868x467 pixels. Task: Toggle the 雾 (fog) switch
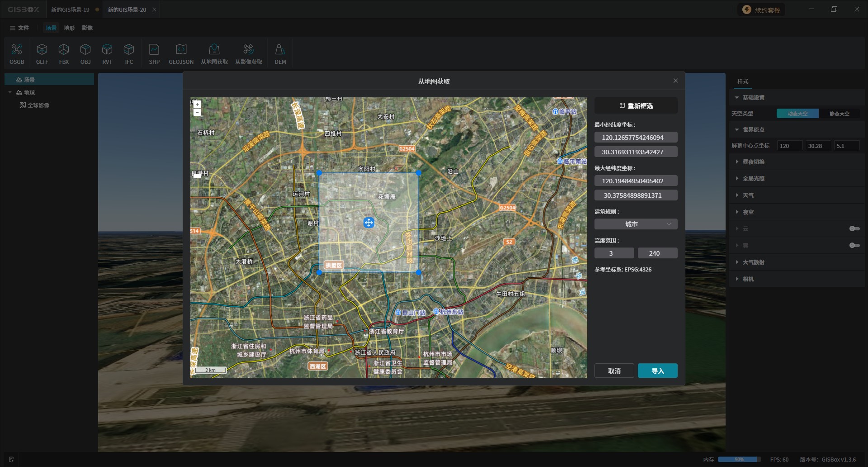point(854,245)
